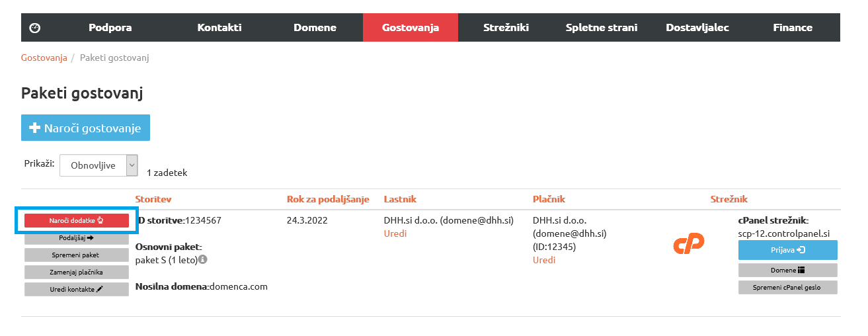Click the Podaljšaj button
Image resolution: width=868 pixels, height=336 pixels.
point(77,237)
